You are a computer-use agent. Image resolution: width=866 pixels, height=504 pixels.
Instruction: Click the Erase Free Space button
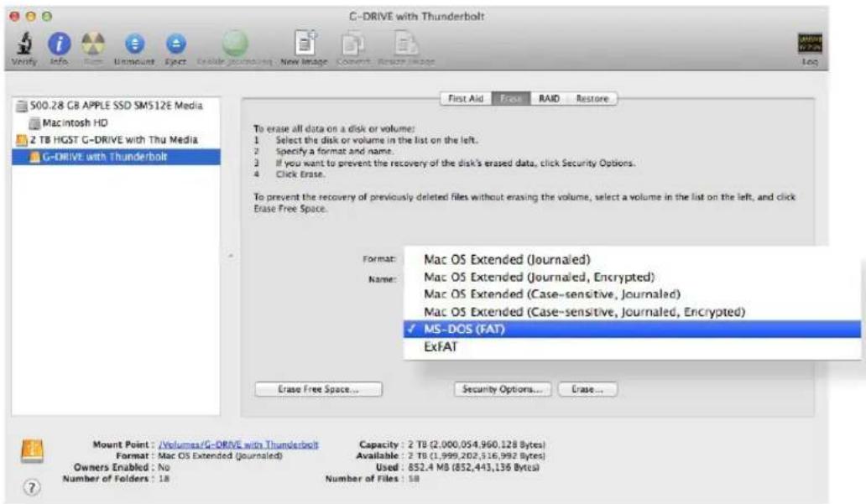pos(318,389)
